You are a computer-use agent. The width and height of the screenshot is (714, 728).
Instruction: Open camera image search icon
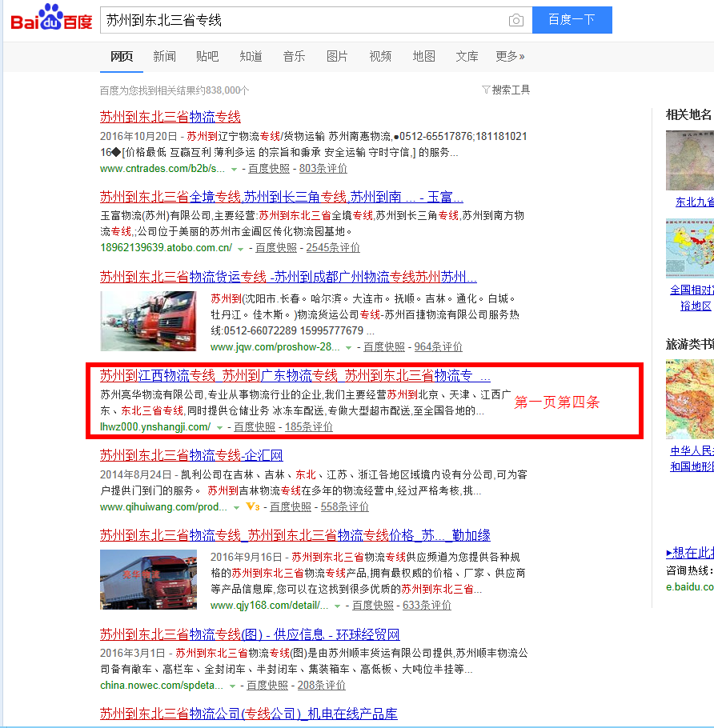coord(515,21)
